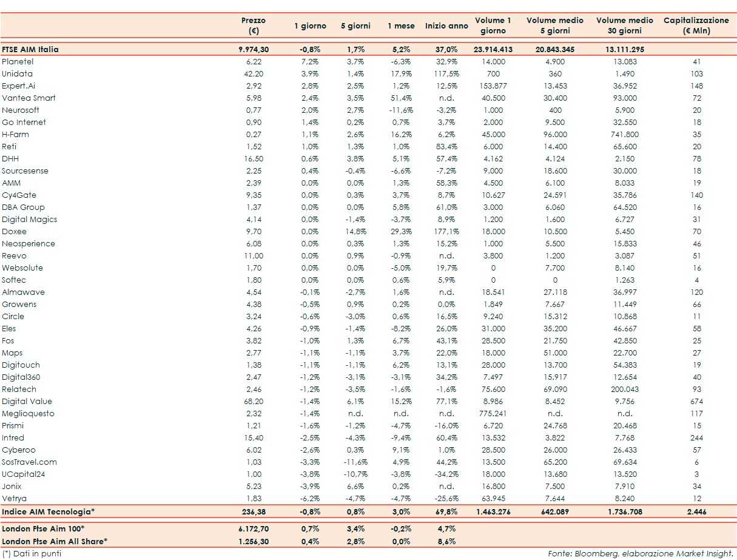The height and width of the screenshot is (560, 737).
Task: Select the 'Reevo' company name
Action: click(14, 255)
